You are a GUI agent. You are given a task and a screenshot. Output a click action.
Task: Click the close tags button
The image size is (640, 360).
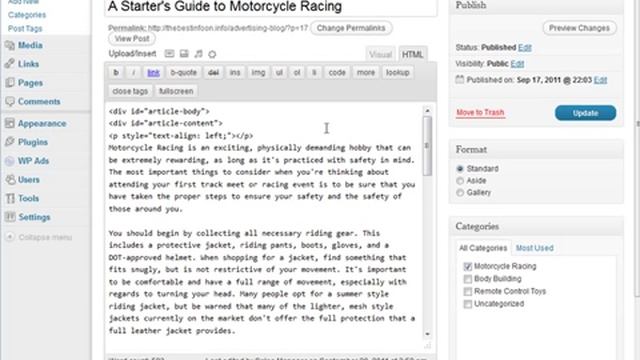tap(130, 91)
